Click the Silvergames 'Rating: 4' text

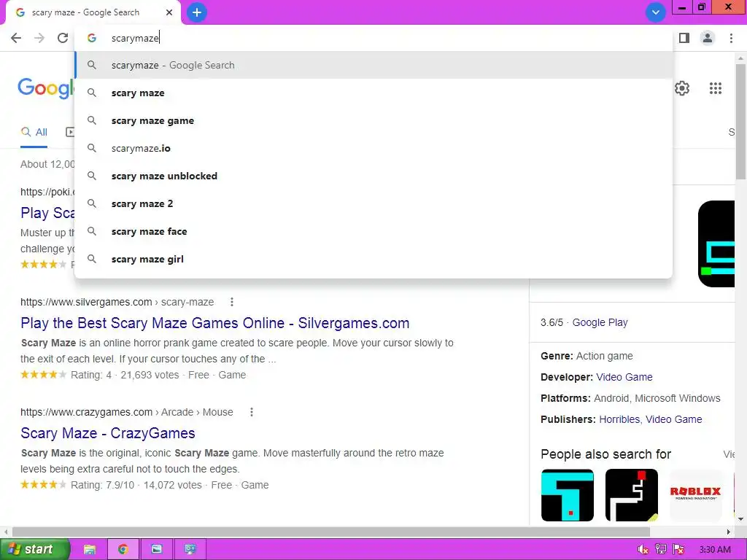click(91, 375)
